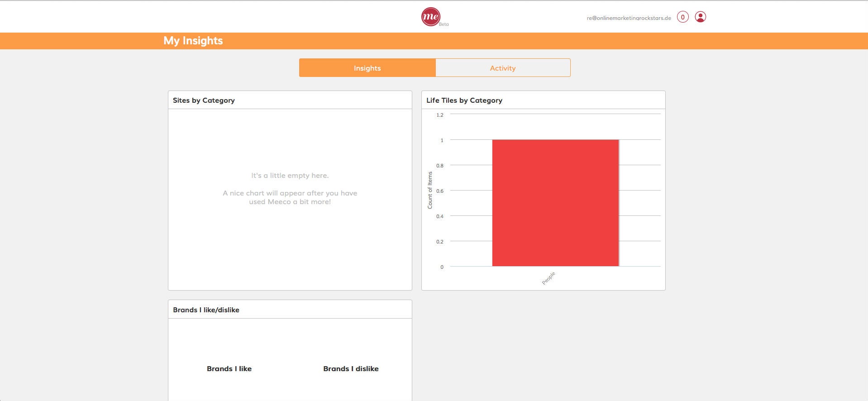Click the 'Count of Items' axis title
Image resolution: width=868 pixels, height=401 pixels.
(430, 190)
